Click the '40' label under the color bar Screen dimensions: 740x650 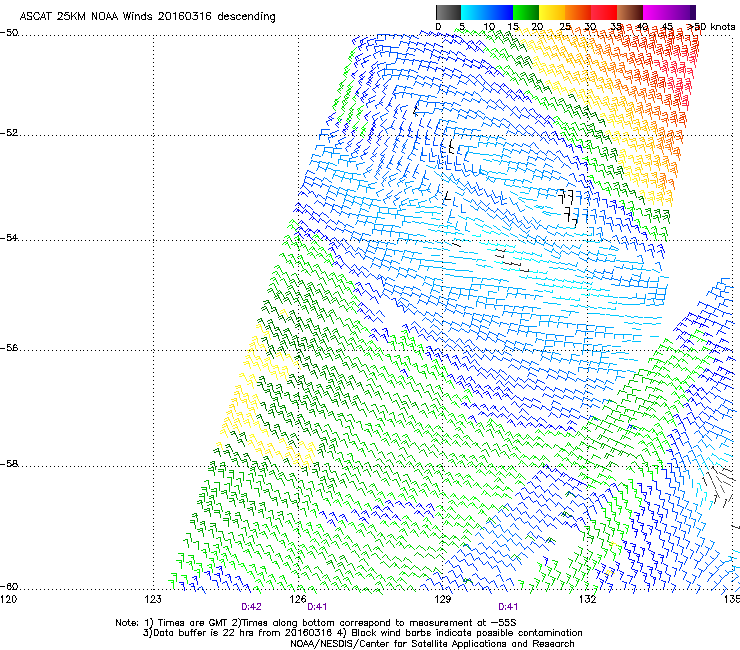(x=642, y=27)
